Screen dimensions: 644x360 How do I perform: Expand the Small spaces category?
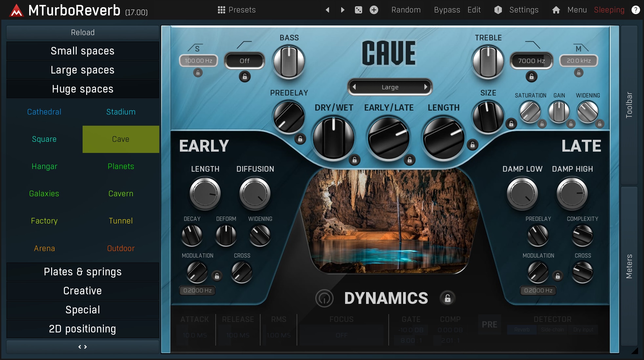pos(83,51)
